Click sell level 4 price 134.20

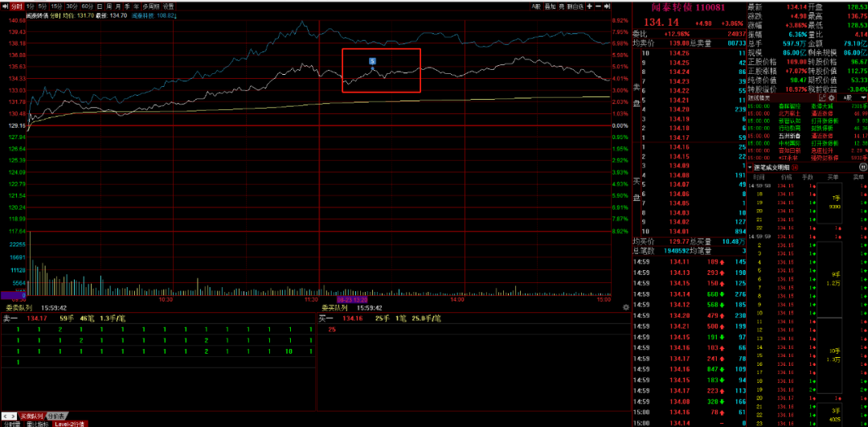tap(678, 109)
